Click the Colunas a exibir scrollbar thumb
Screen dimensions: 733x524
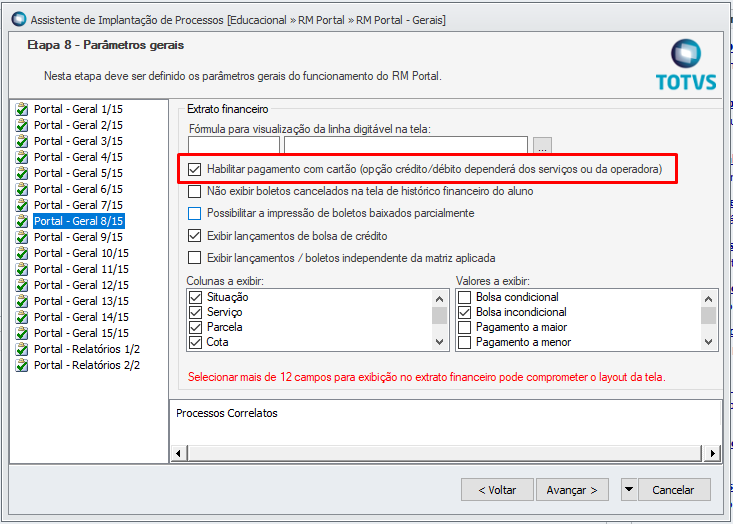[x=439, y=316]
